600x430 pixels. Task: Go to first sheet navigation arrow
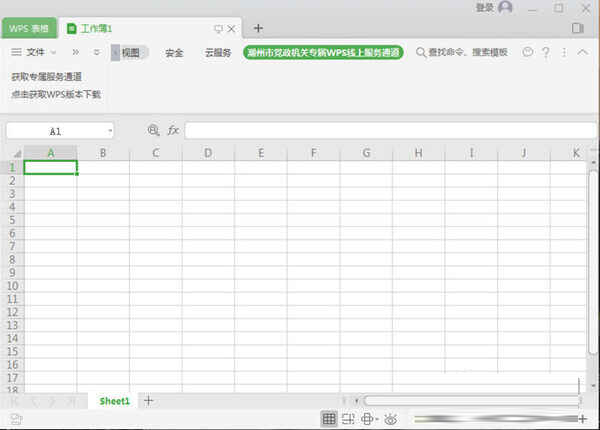click(15, 402)
